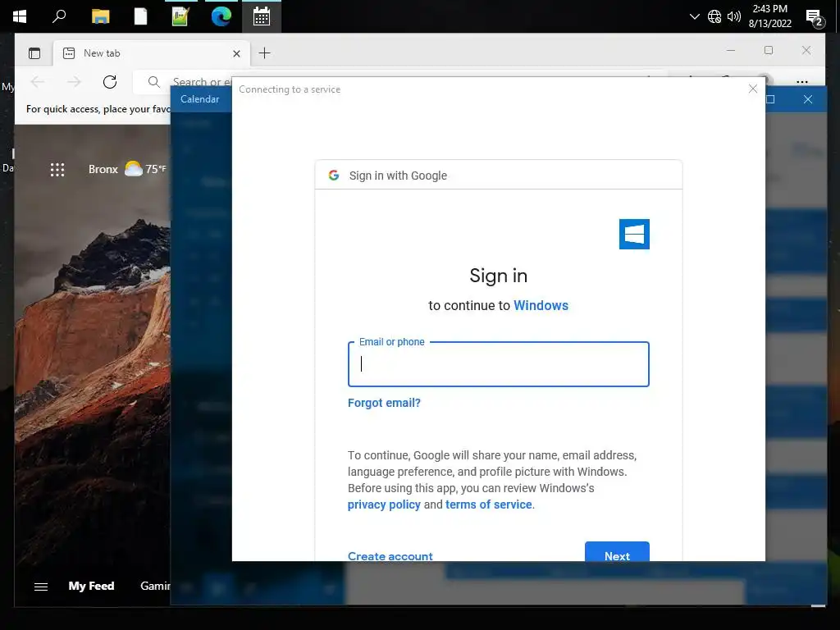840x630 pixels.
Task: Select the My Feed tab
Action: 91,586
